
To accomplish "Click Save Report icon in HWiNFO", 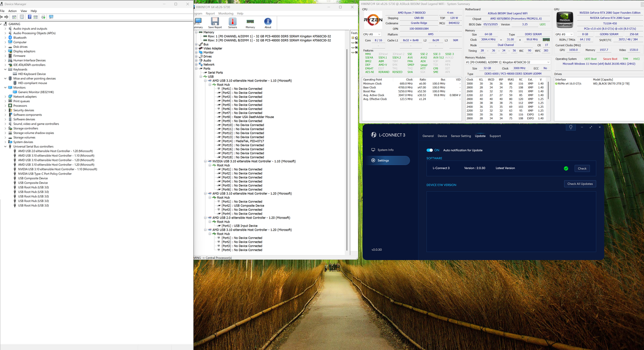I will pos(214,23).
